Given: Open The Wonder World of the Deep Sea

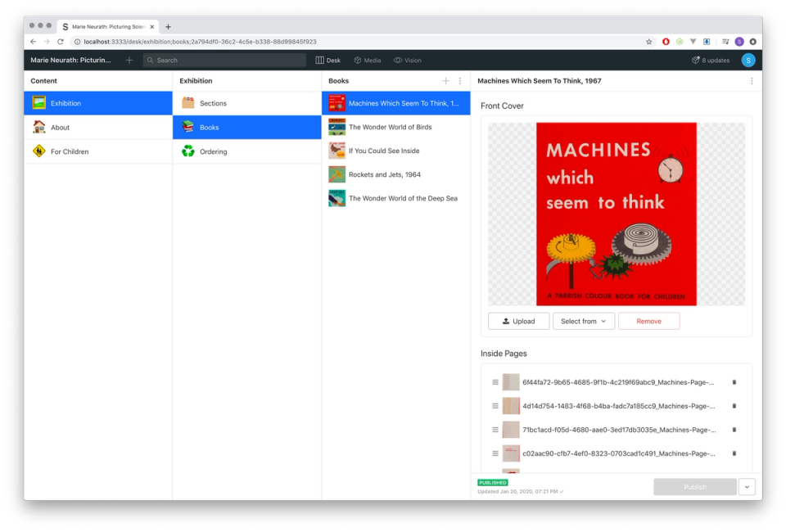Looking at the screenshot, I should point(396,198).
